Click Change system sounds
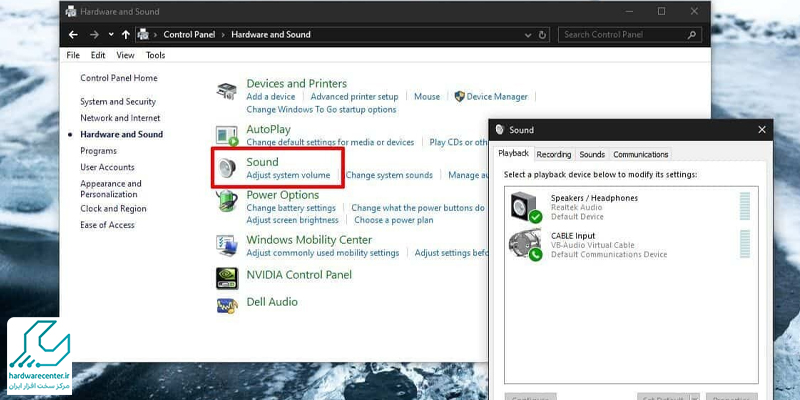The height and width of the screenshot is (400, 800). [389, 175]
